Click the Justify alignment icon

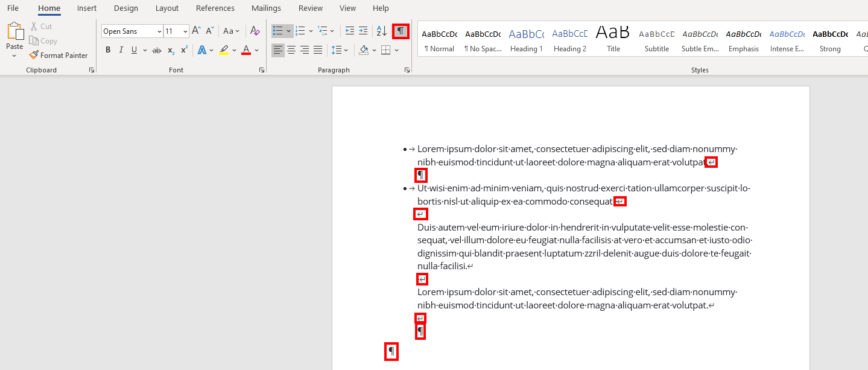click(318, 50)
